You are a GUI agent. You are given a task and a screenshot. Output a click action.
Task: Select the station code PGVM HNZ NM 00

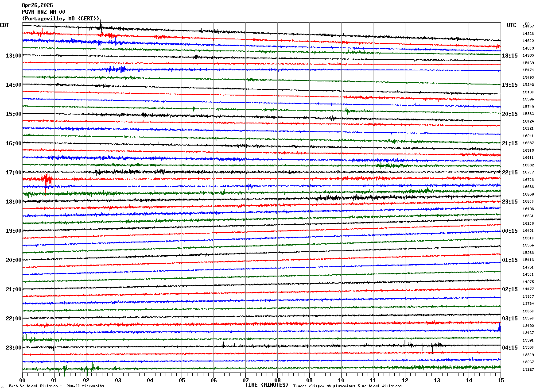(43, 12)
